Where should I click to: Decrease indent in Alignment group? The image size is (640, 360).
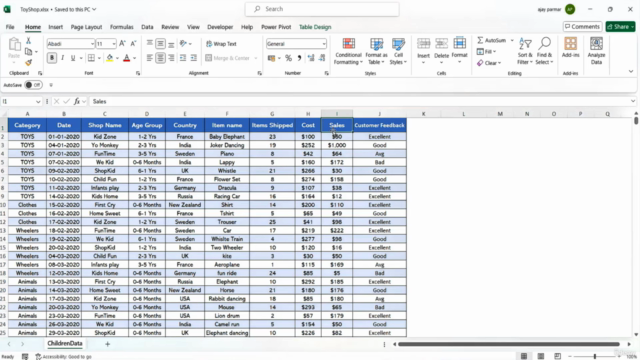(x=183, y=58)
